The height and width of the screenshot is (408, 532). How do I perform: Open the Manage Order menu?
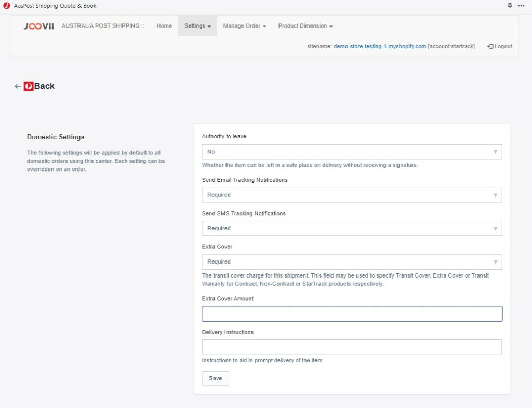(244, 26)
